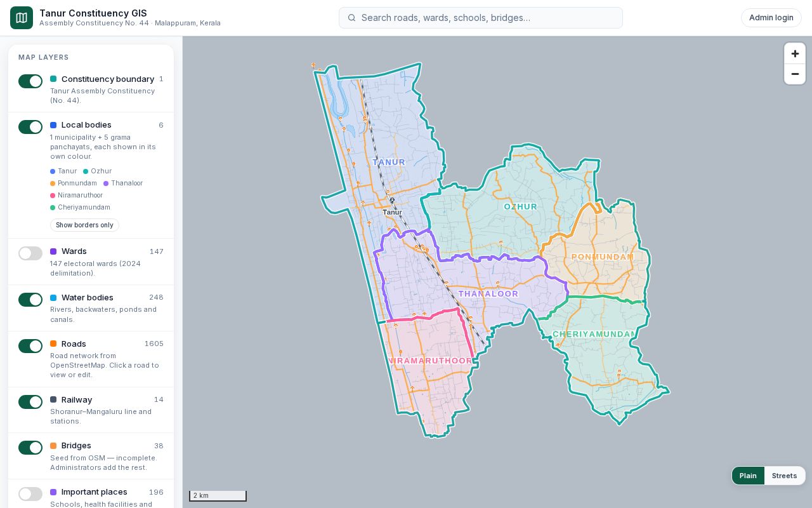Click the Tanur legend colour dot
Image resolution: width=812 pixels, height=508 pixels.
53,171
